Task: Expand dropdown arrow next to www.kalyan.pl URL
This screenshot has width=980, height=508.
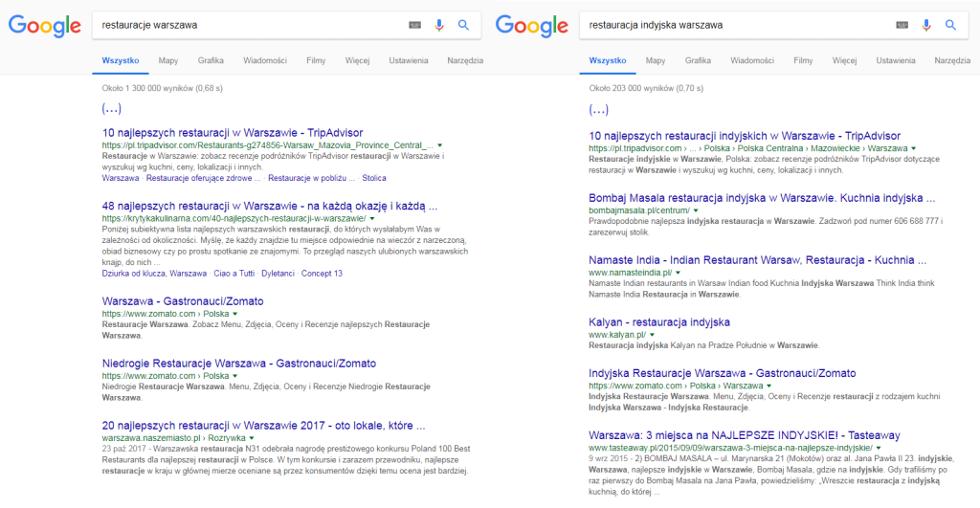Action: pyautogui.click(x=652, y=335)
